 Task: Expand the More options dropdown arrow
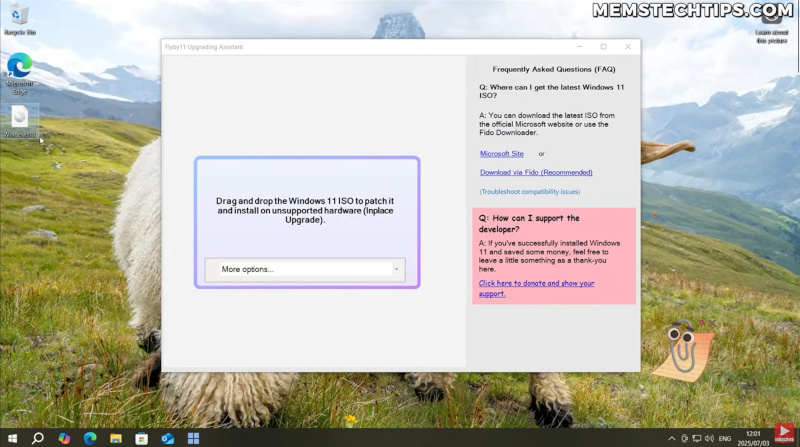coord(396,269)
